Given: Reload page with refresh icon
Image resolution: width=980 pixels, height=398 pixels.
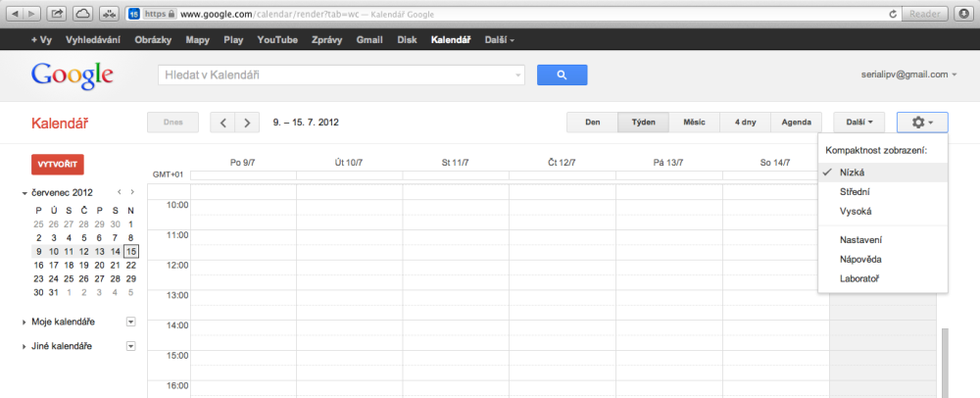Looking at the screenshot, I should pos(893,14).
